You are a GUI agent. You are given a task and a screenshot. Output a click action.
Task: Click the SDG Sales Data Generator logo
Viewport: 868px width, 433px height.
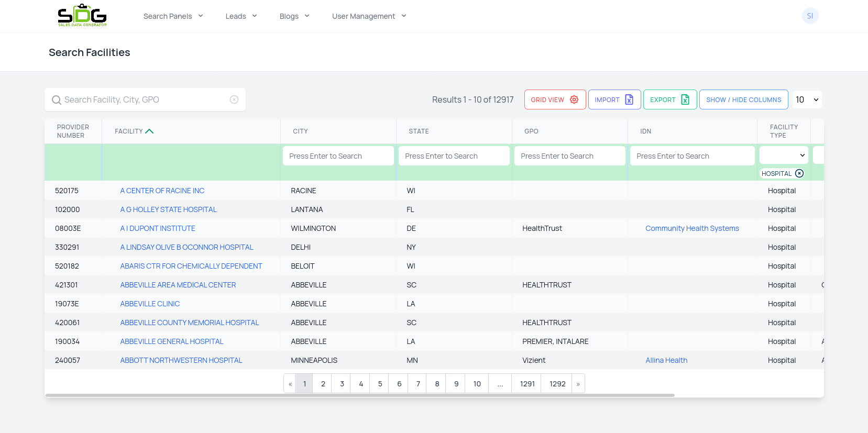(x=82, y=16)
